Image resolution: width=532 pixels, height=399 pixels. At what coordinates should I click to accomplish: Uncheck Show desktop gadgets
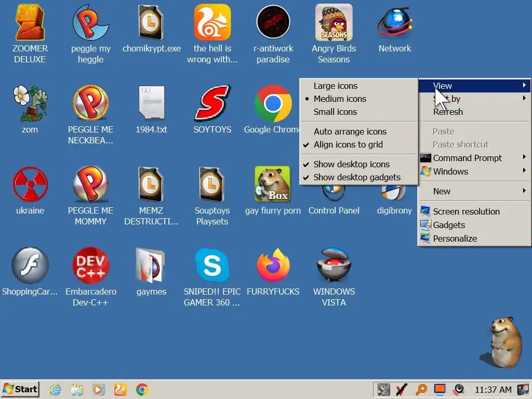tap(358, 177)
